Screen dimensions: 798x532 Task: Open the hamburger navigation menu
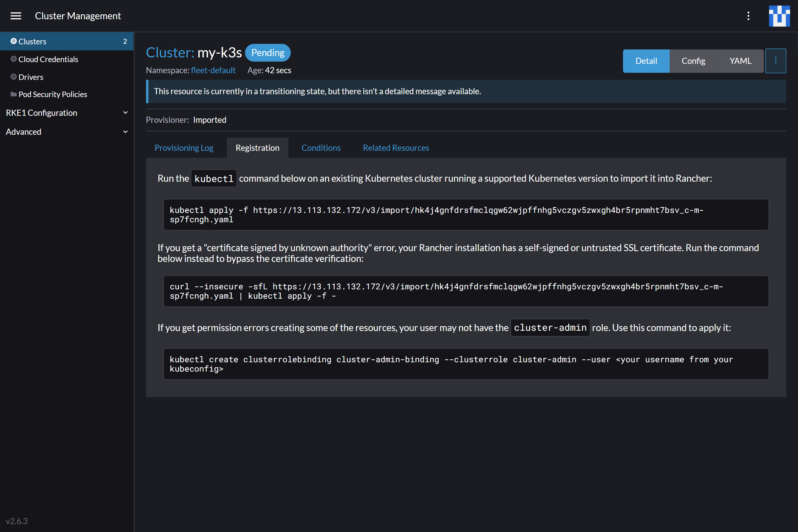(16, 16)
